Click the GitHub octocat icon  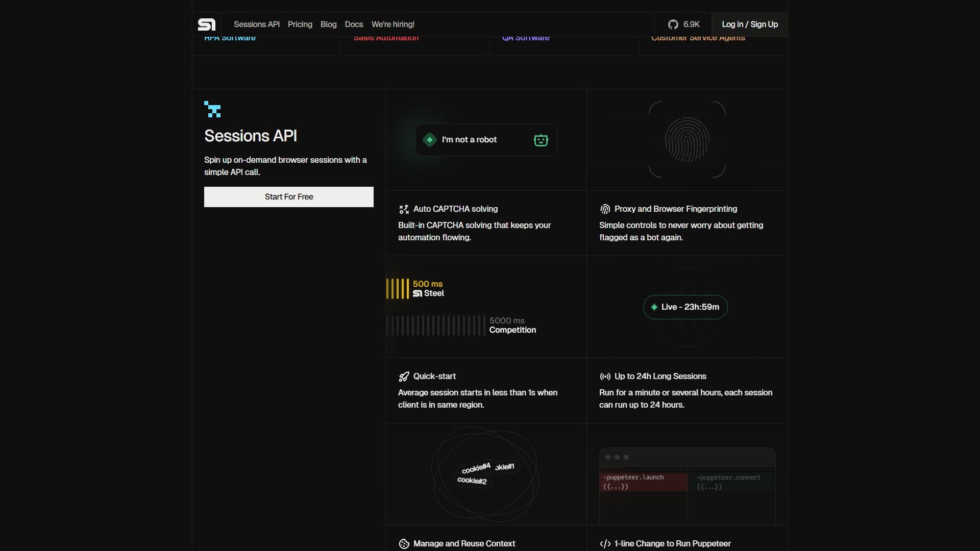click(x=673, y=24)
